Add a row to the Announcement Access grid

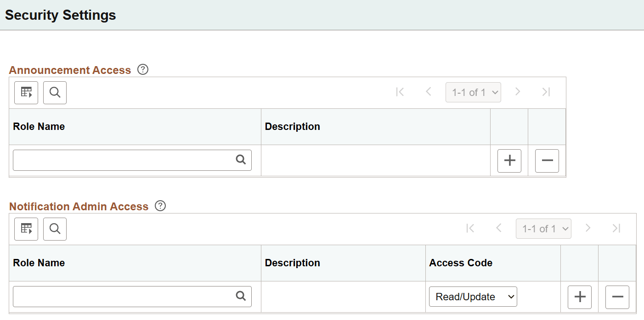tap(509, 161)
